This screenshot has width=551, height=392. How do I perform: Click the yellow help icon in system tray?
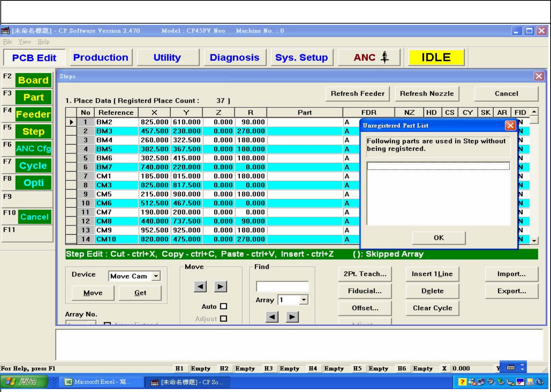(462, 382)
